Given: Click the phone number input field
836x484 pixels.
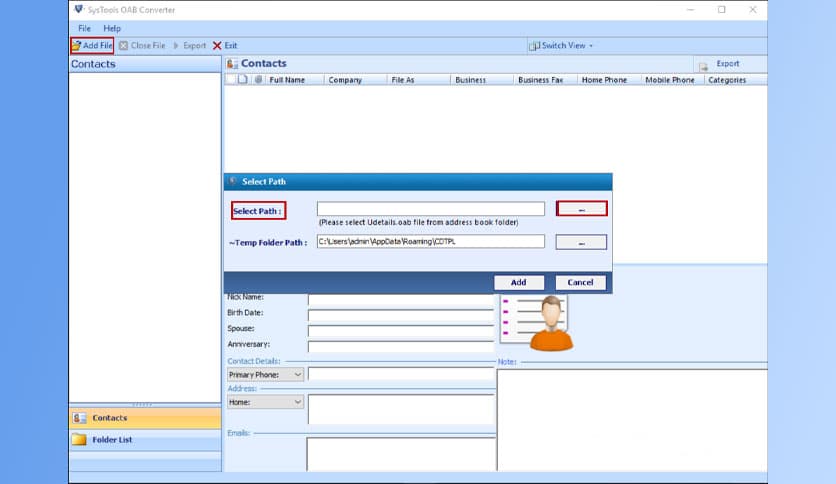Looking at the screenshot, I should (x=401, y=374).
